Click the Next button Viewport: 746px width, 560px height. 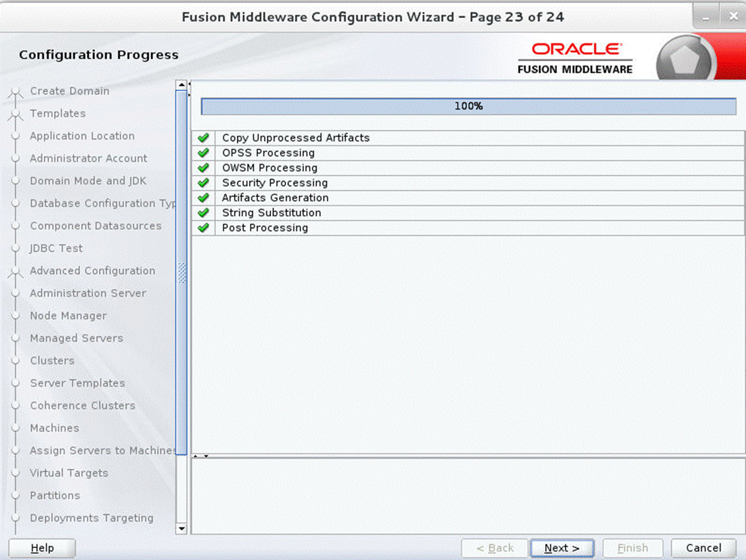coord(562,547)
